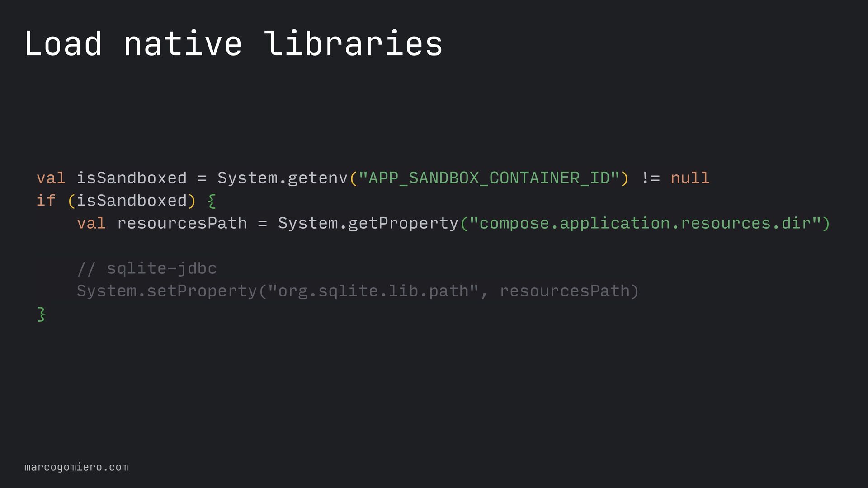
Task: Select the 'isSandboxed' variable name in first line
Action: (x=132, y=178)
